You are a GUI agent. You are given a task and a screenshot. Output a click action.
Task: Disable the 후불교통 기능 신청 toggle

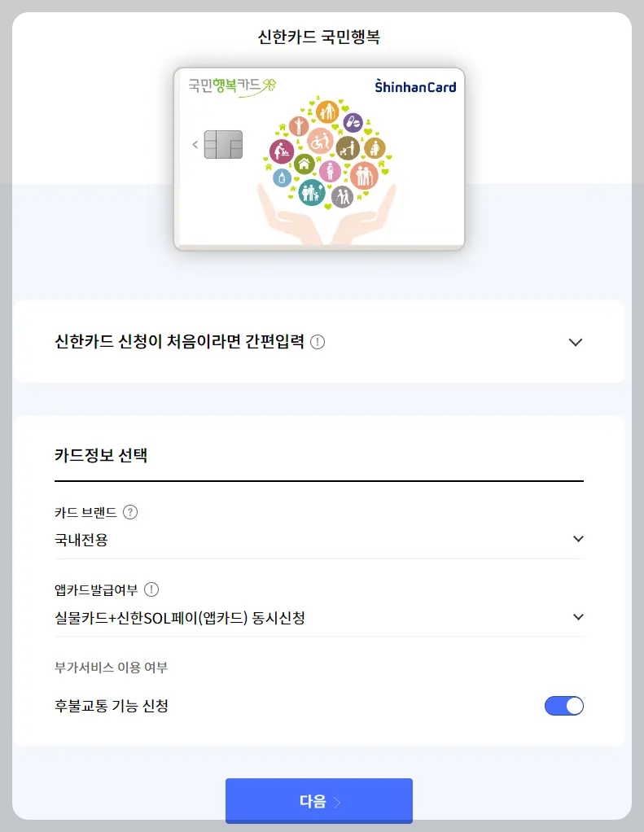coord(565,705)
